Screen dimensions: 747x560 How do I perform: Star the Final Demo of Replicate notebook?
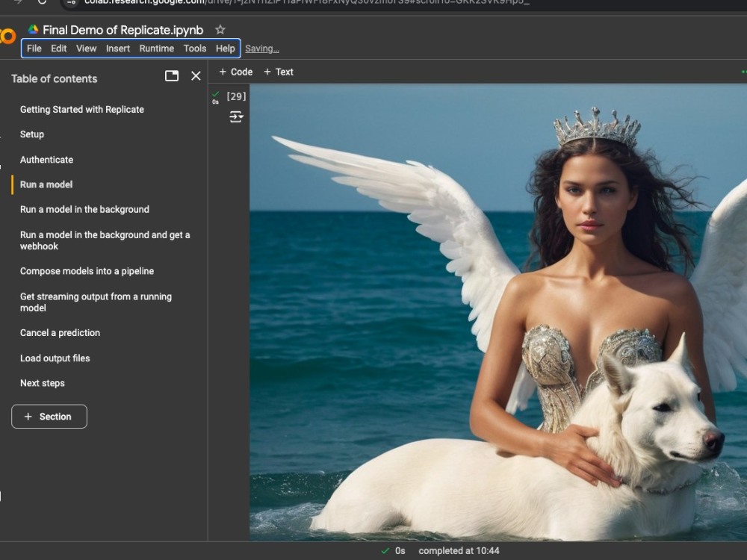tap(220, 30)
